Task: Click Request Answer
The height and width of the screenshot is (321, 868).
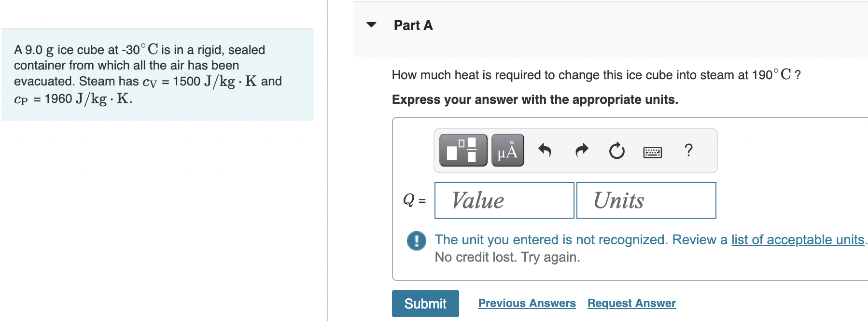Action: (x=631, y=303)
